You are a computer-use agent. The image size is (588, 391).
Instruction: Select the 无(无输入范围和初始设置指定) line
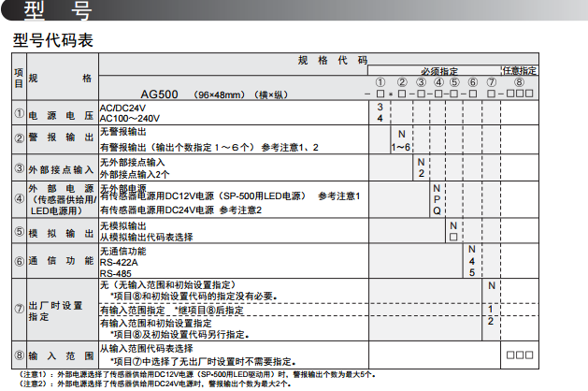tap(168, 284)
